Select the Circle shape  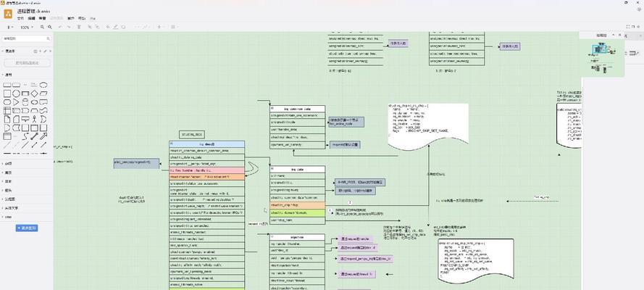click(x=16, y=94)
